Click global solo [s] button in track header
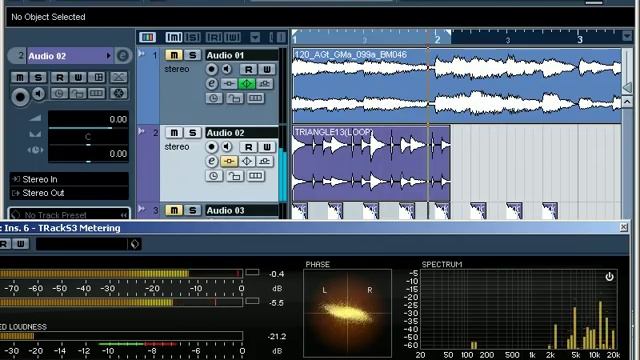This screenshot has height=360, width=640. [192, 38]
